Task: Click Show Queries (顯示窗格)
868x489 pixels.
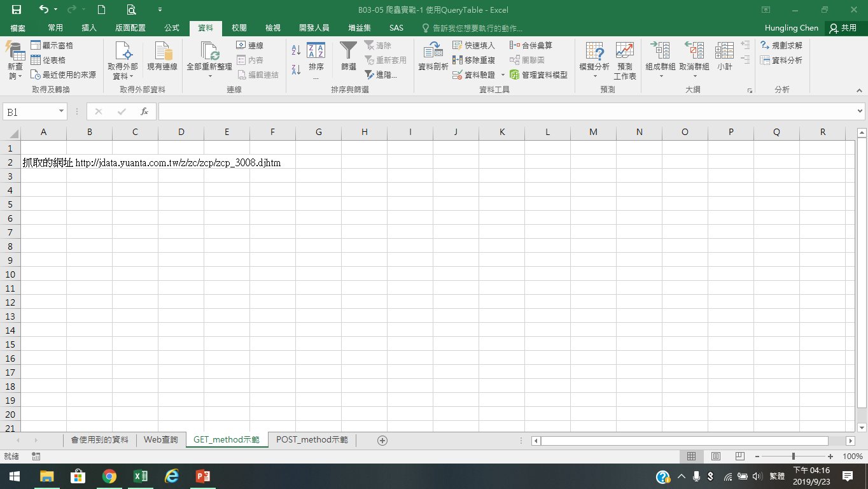Action: coord(52,46)
